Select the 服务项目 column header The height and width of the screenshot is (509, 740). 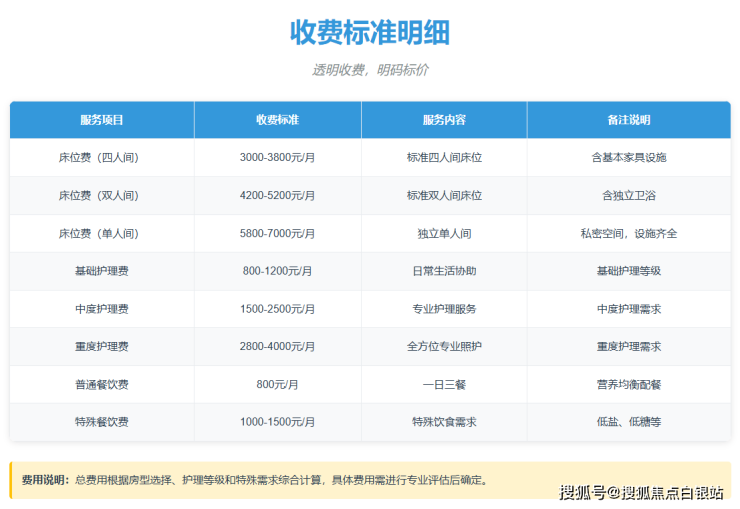click(x=102, y=120)
